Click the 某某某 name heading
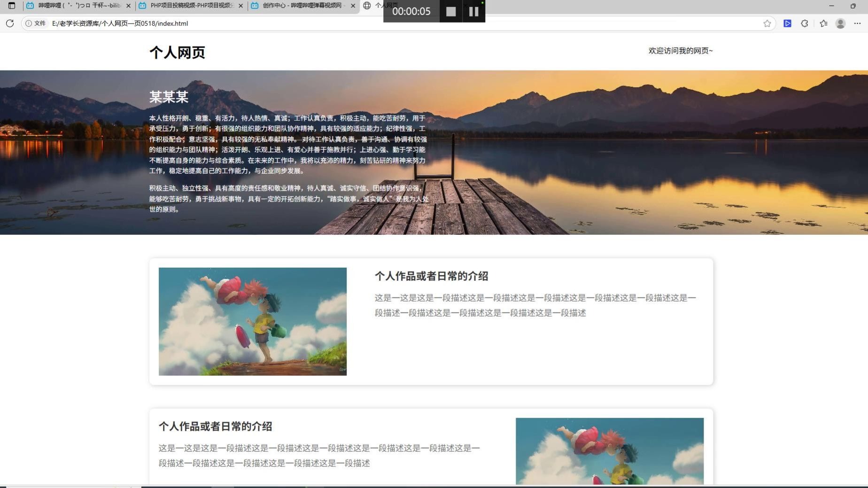Screen dimensions: 868x488 [x=169, y=97]
